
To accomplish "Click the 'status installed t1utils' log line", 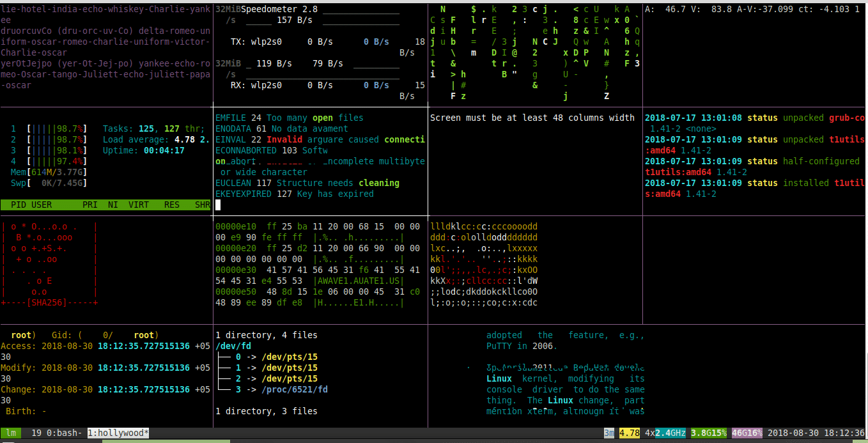I will pyautogui.click(x=755, y=183).
